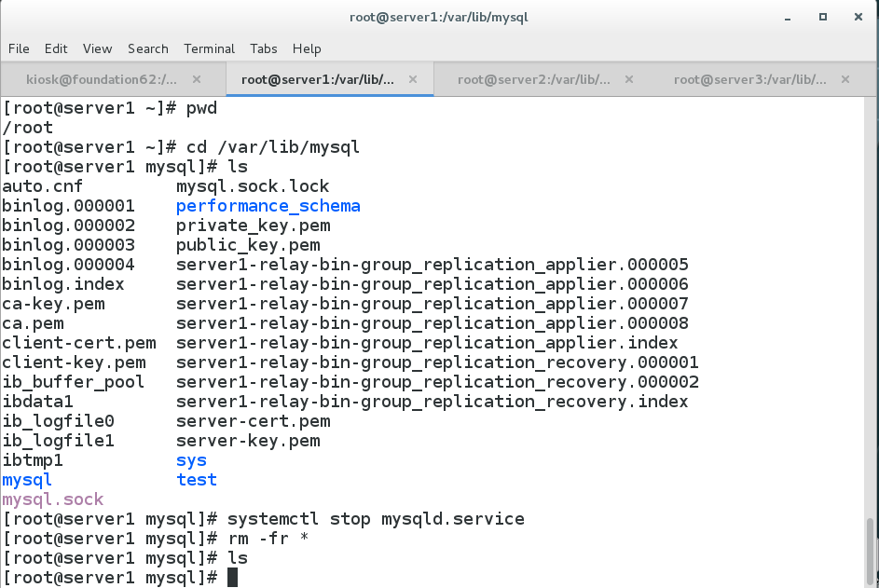Open the Edit menu

tap(56, 48)
